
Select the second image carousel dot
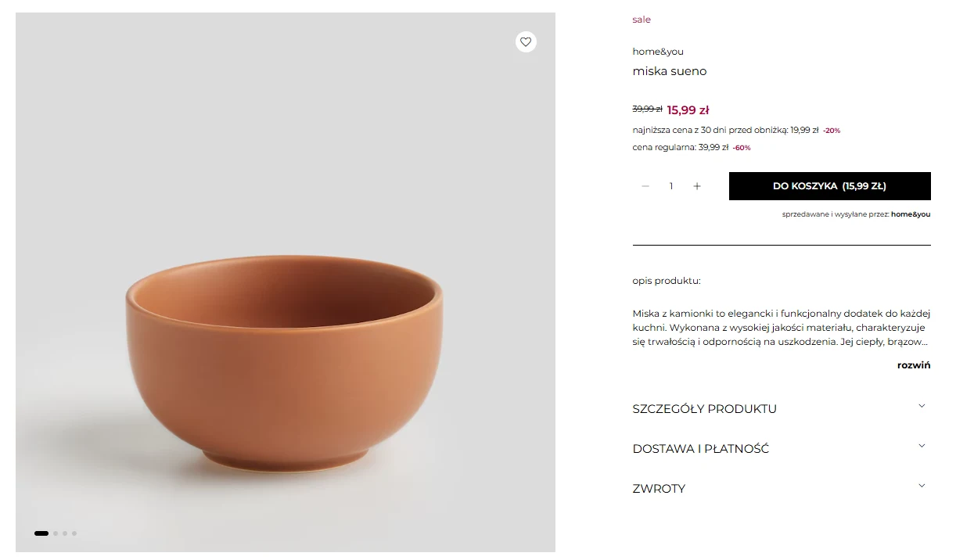click(55, 533)
